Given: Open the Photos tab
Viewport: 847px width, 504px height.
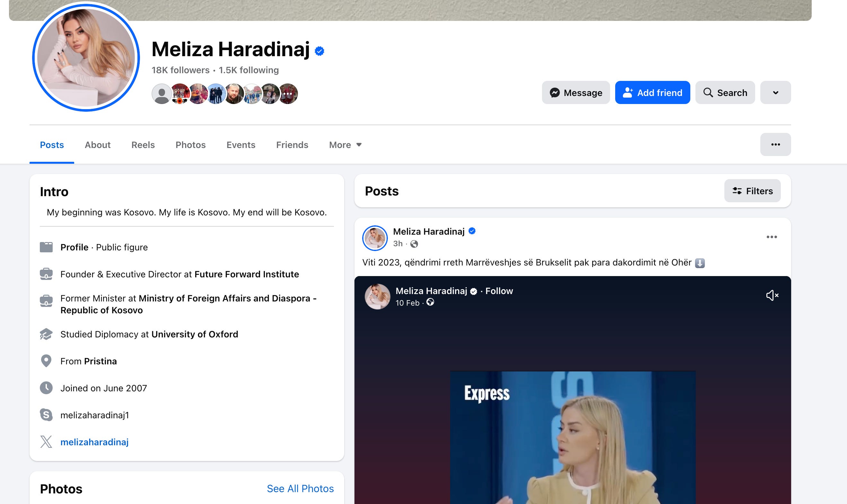Looking at the screenshot, I should [190, 145].
